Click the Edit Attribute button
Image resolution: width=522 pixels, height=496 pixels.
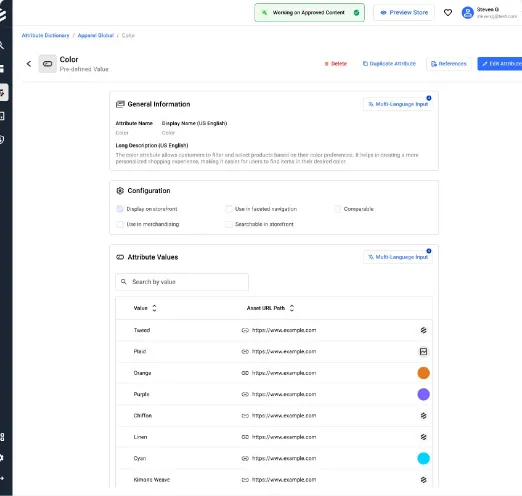coord(500,64)
